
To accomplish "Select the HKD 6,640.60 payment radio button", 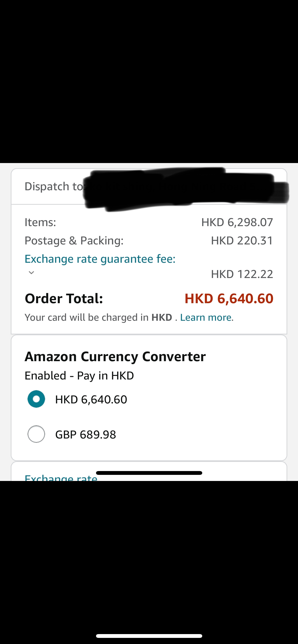I will [36, 399].
